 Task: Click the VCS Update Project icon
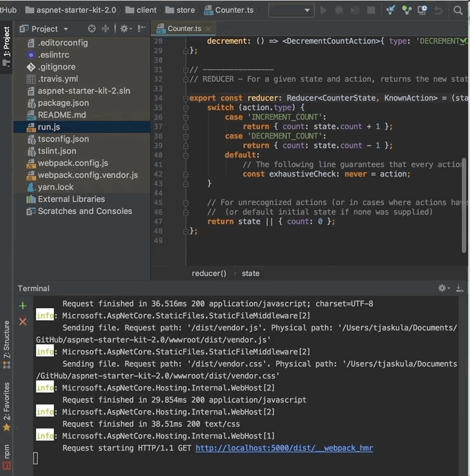[x=391, y=10]
